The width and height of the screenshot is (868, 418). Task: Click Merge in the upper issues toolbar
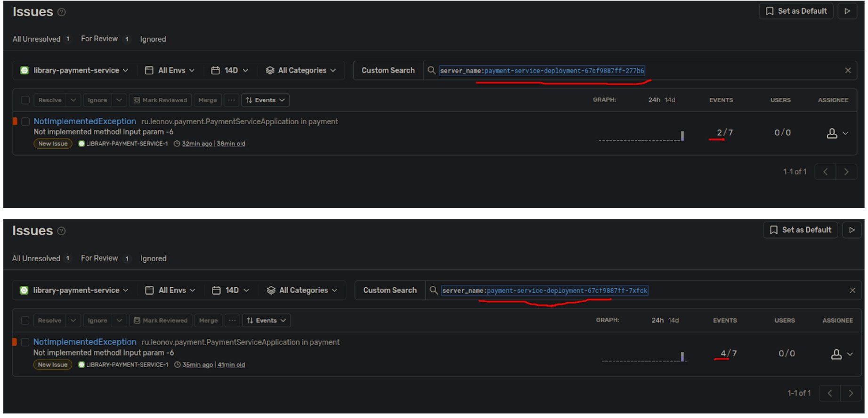pos(208,100)
